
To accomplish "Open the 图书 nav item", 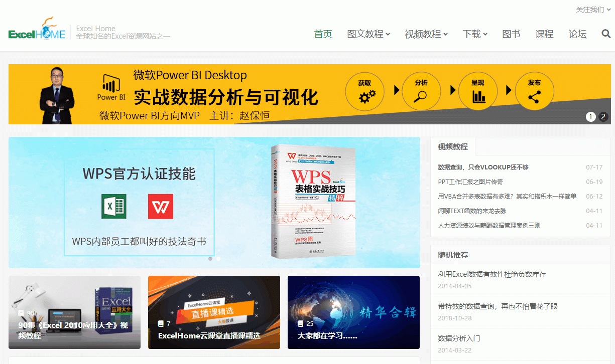I will click(511, 34).
